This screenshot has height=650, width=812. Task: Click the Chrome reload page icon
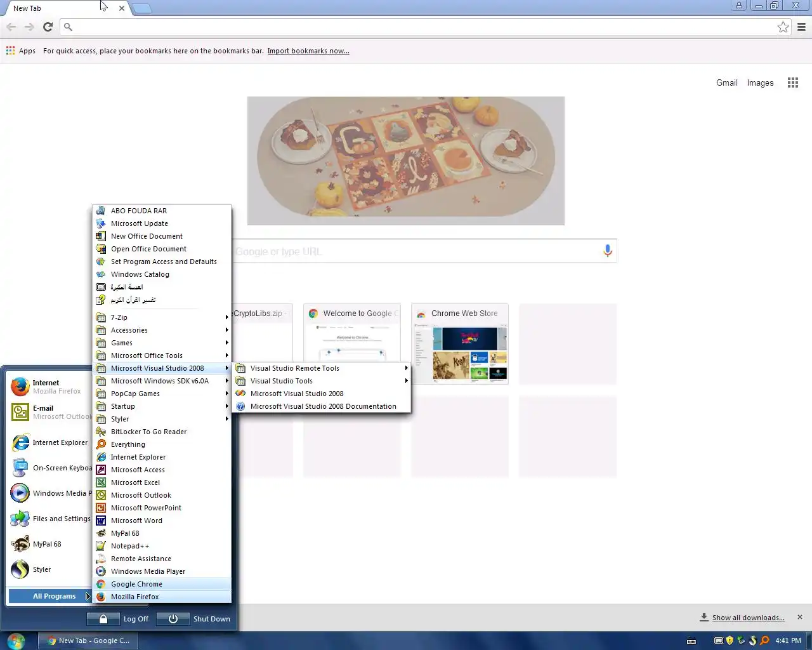pos(48,27)
